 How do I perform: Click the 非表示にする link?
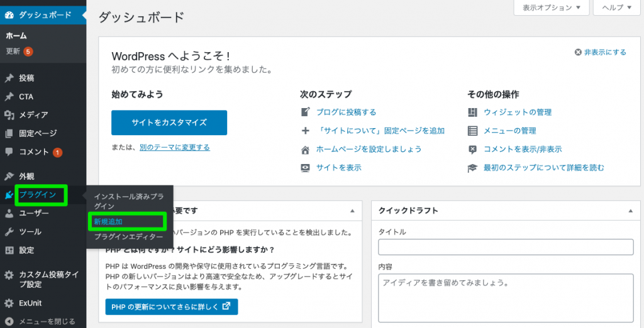[x=605, y=52]
